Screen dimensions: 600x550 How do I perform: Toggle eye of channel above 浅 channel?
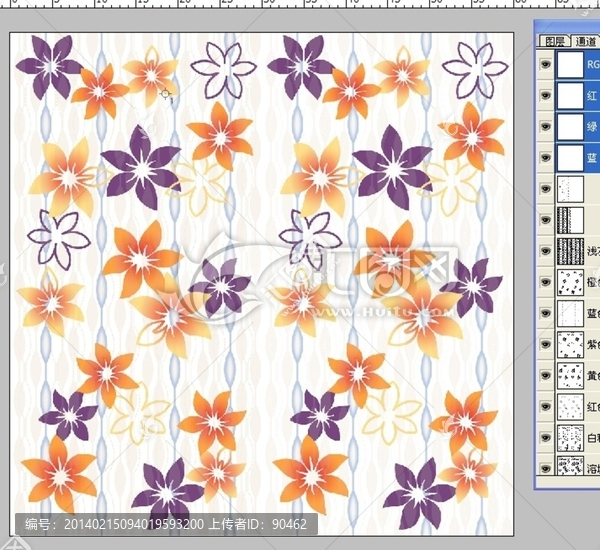pos(546,220)
